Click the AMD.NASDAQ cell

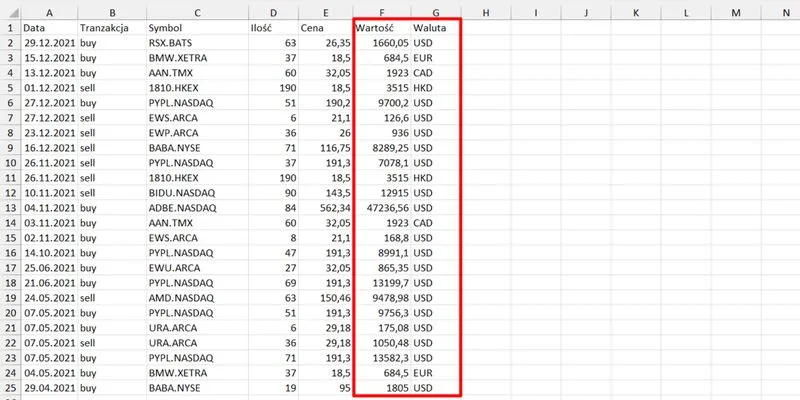click(195, 296)
